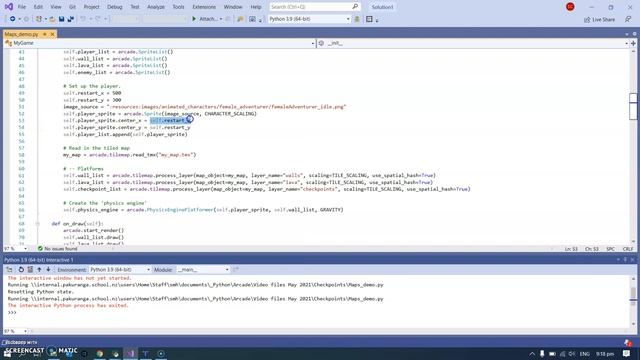Click the Visual Studio logo icon

pos(8,7)
